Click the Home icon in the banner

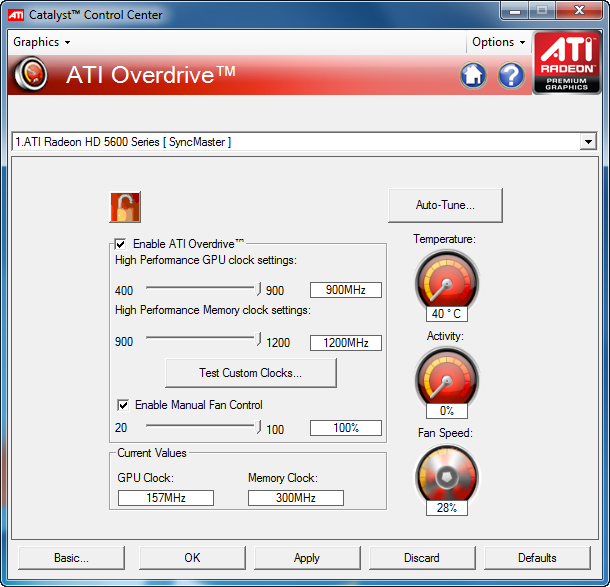coord(473,75)
